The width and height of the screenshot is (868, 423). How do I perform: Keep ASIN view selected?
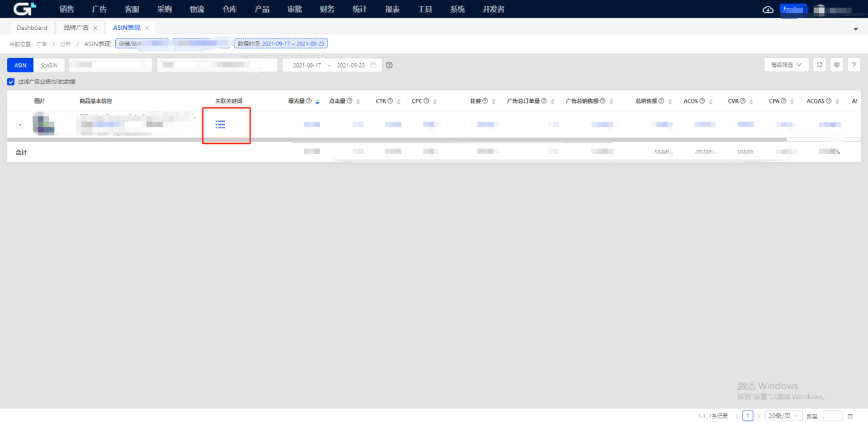coord(20,64)
